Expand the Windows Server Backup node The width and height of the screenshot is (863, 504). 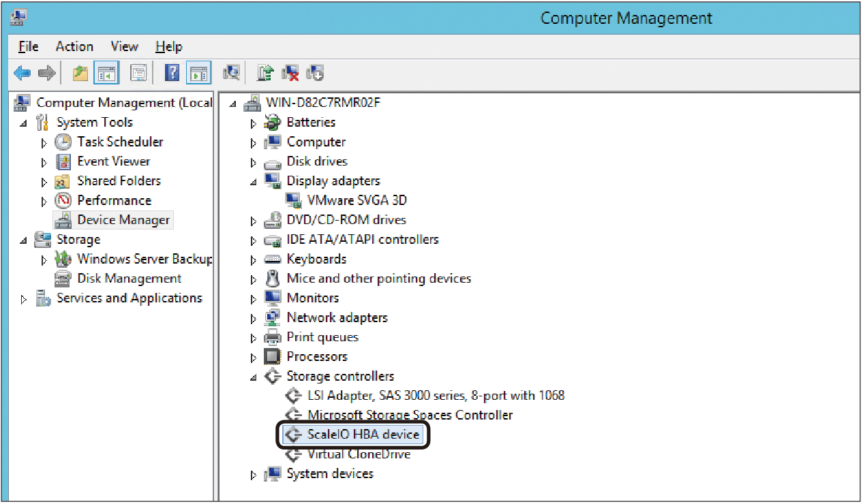click(x=44, y=260)
